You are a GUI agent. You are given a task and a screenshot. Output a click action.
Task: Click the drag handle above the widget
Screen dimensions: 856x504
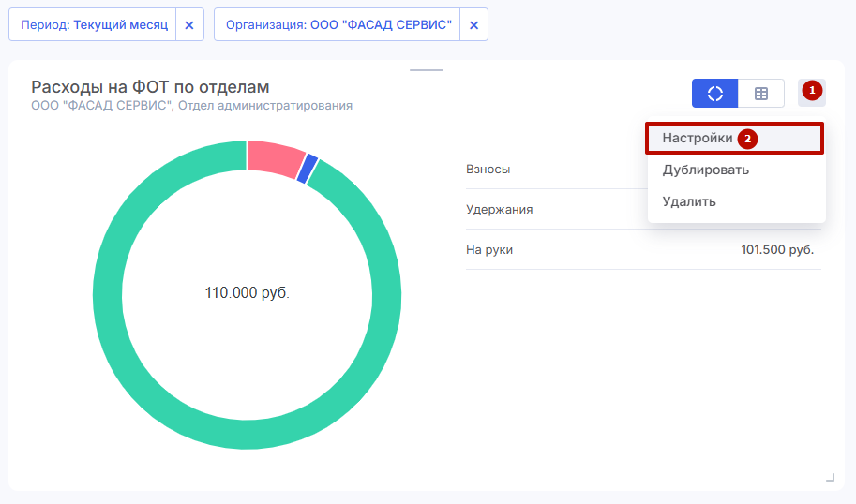tap(427, 70)
